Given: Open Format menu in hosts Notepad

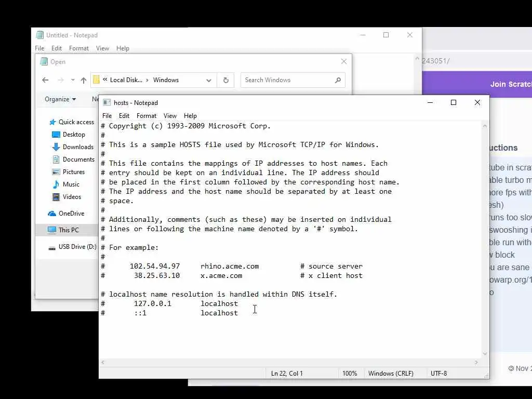Looking at the screenshot, I should [146, 116].
